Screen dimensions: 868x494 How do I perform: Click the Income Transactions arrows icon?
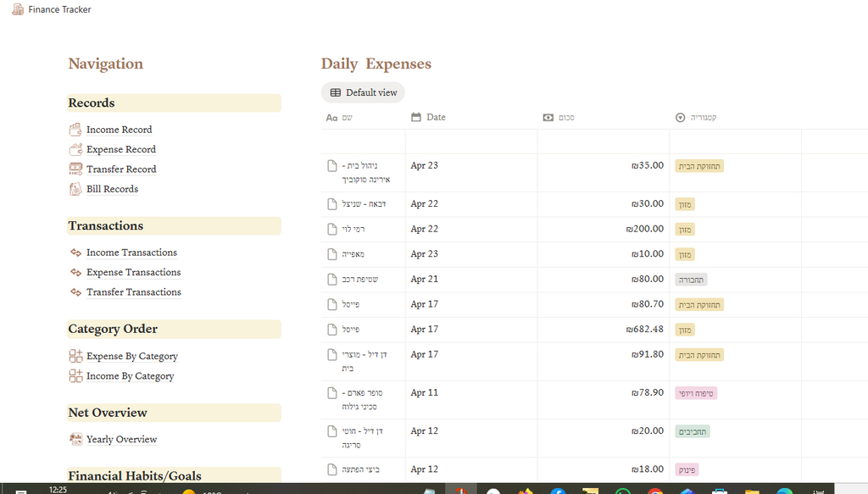point(75,253)
